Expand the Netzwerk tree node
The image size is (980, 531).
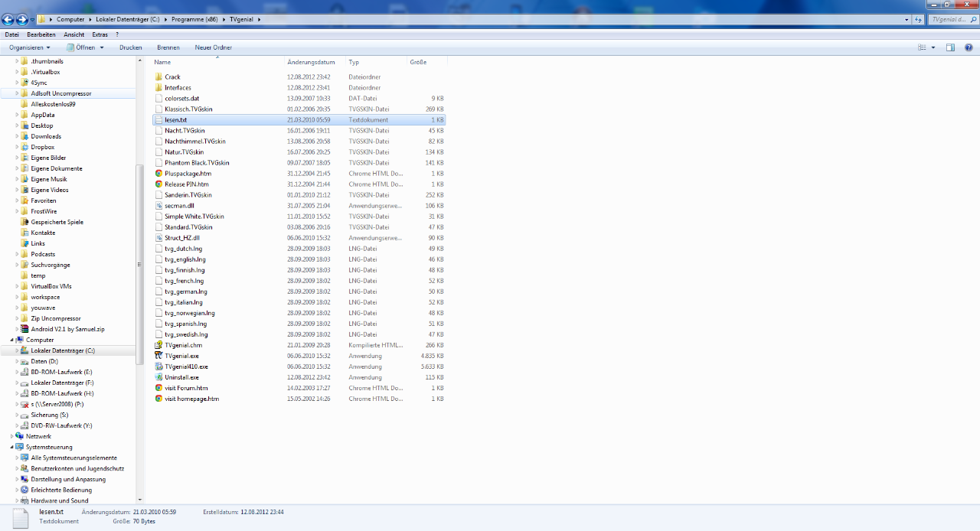coord(12,436)
